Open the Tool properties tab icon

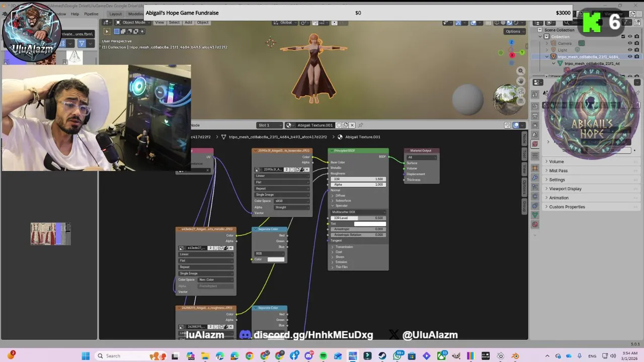pyautogui.click(x=535, y=94)
